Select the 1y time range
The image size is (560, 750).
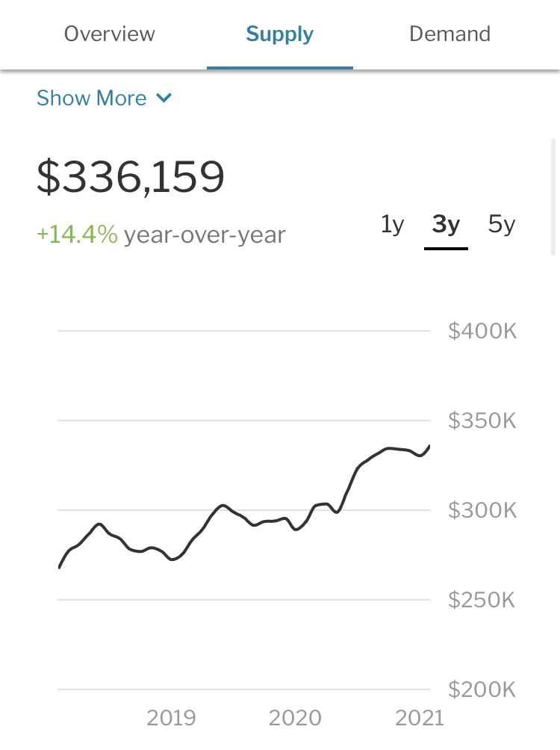[x=392, y=224]
